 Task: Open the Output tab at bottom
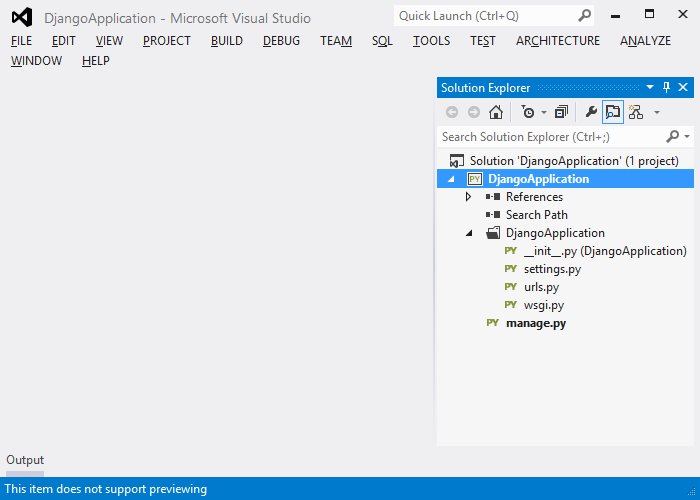tap(25, 460)
